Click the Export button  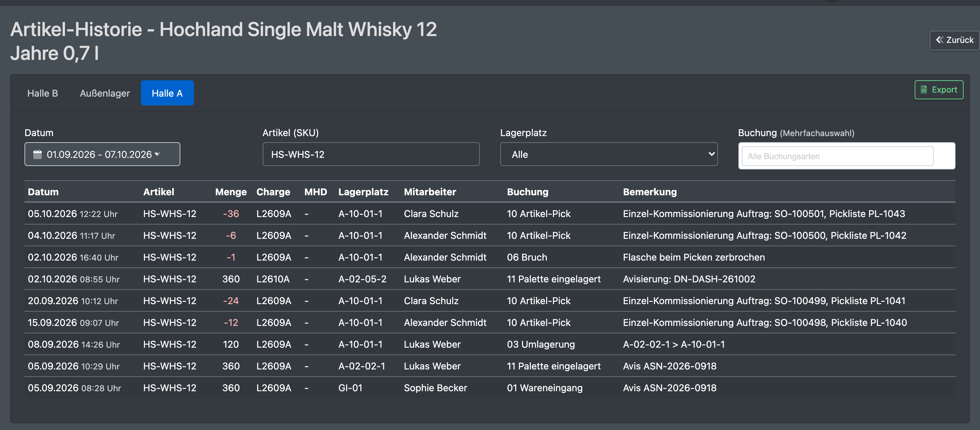tap(938, 90)
